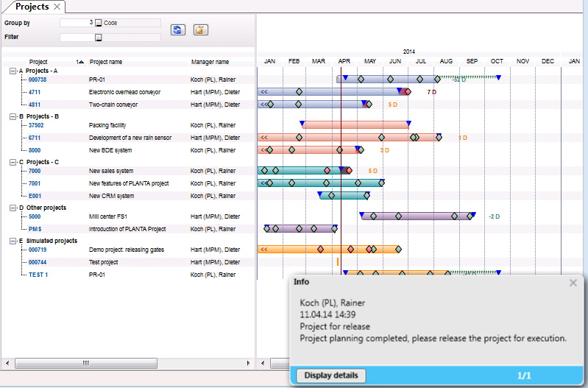Click the blue refresh icon in toolbar
This screenshot has width=588, height=388.
click(178, 29)
